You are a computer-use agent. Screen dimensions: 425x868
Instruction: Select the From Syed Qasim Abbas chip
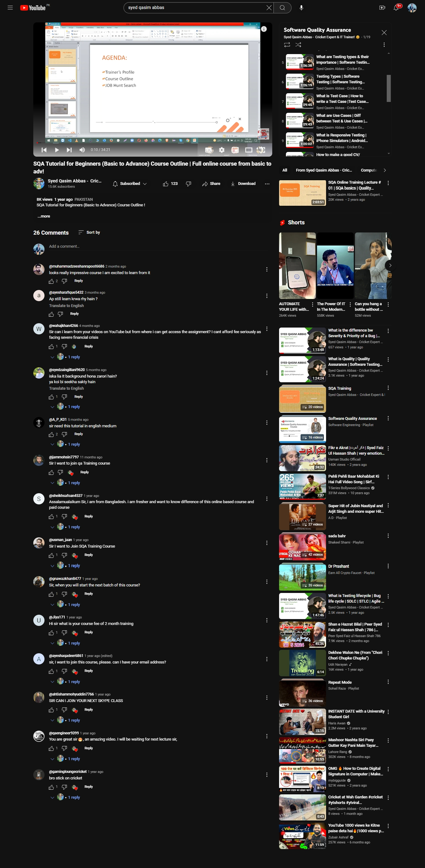point(324,170)
